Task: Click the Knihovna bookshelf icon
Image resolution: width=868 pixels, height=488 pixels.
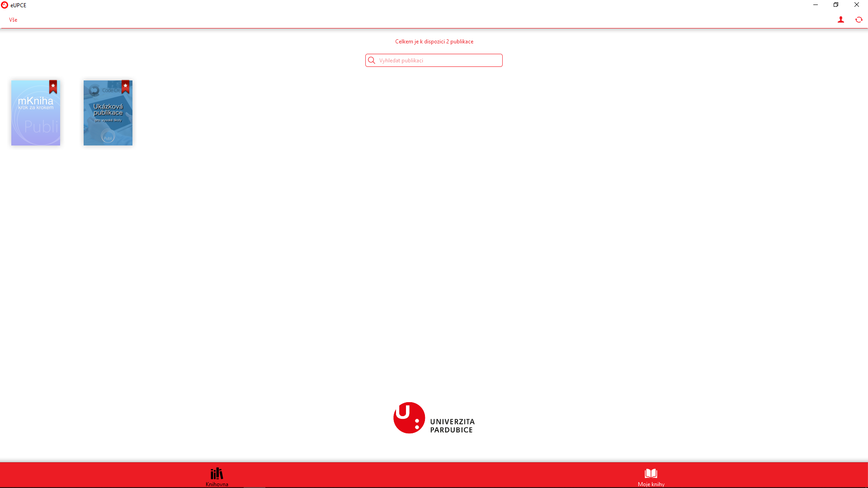Action: pos(217,473)
